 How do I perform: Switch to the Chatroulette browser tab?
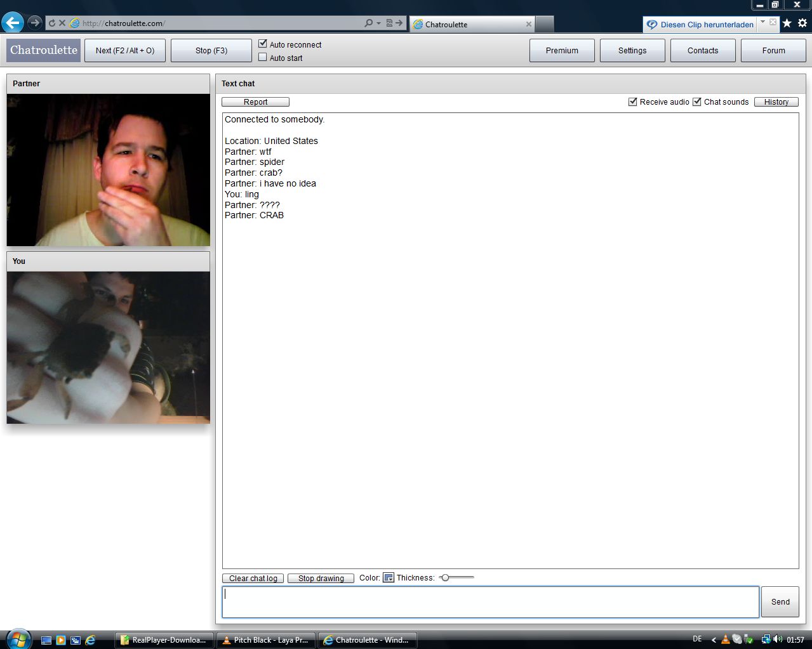coord(473,24)
